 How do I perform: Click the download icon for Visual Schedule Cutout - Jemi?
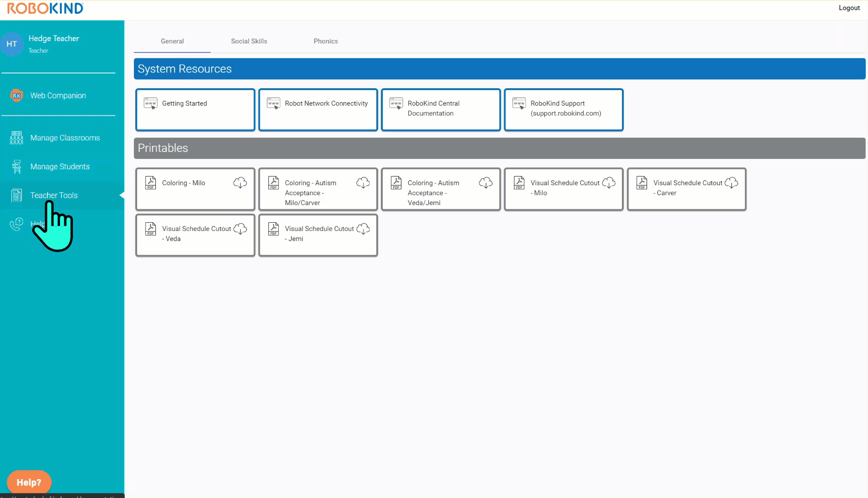click(x=363, y=229)
